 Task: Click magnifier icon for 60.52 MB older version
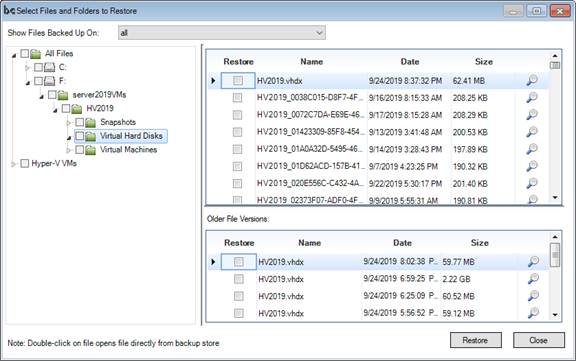point(533,296)
